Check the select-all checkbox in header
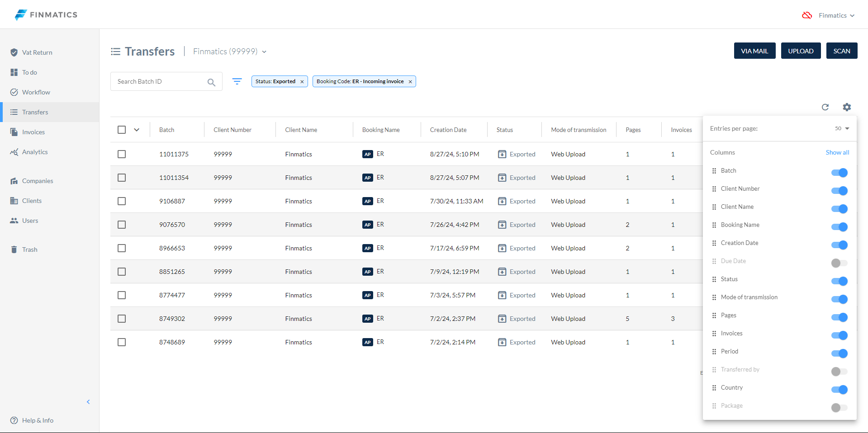 coord(122,130)
